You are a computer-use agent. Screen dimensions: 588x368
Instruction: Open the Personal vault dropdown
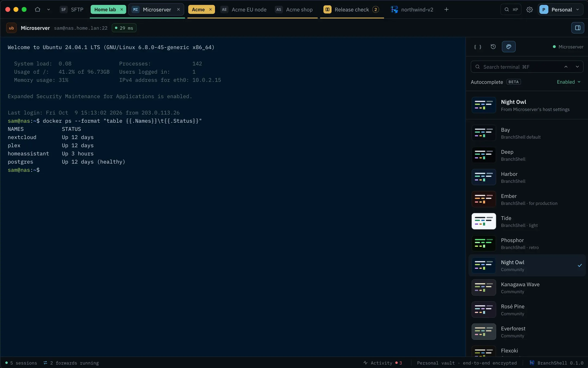(561, 10)
